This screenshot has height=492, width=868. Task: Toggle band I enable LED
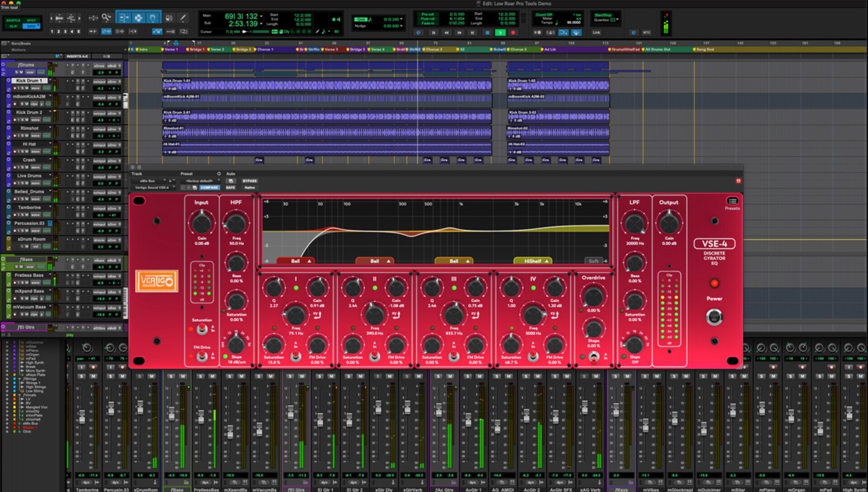[296, 288]
